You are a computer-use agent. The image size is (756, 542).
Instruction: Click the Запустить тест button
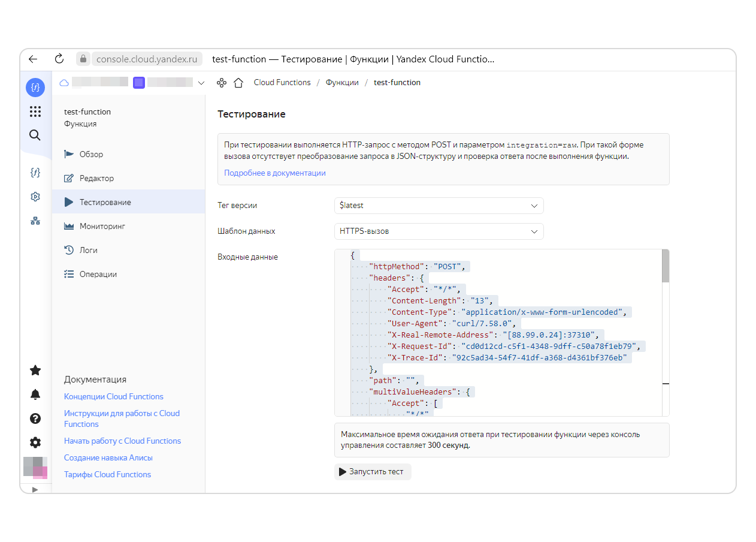pyautogui.click(x=373, y=472)
